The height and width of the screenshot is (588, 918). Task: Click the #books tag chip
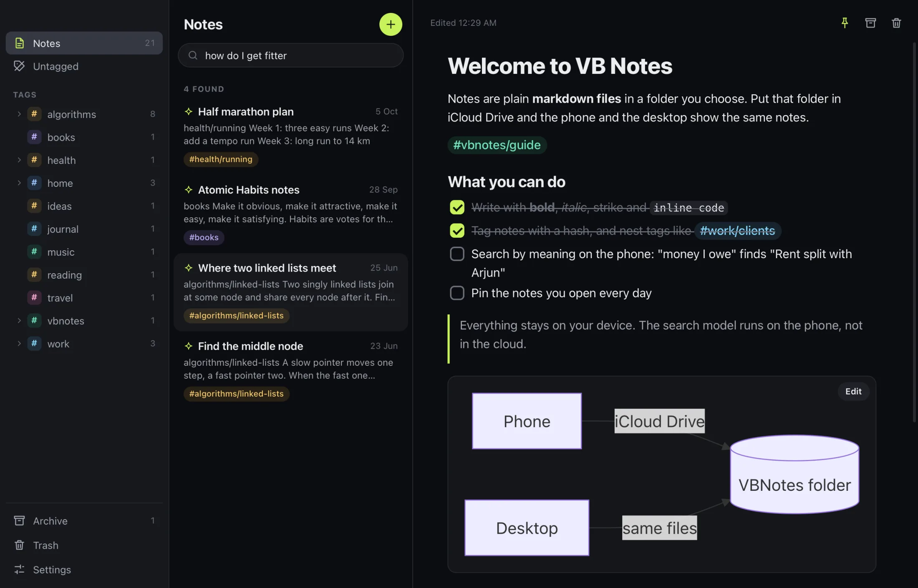[x=204, y=237]
